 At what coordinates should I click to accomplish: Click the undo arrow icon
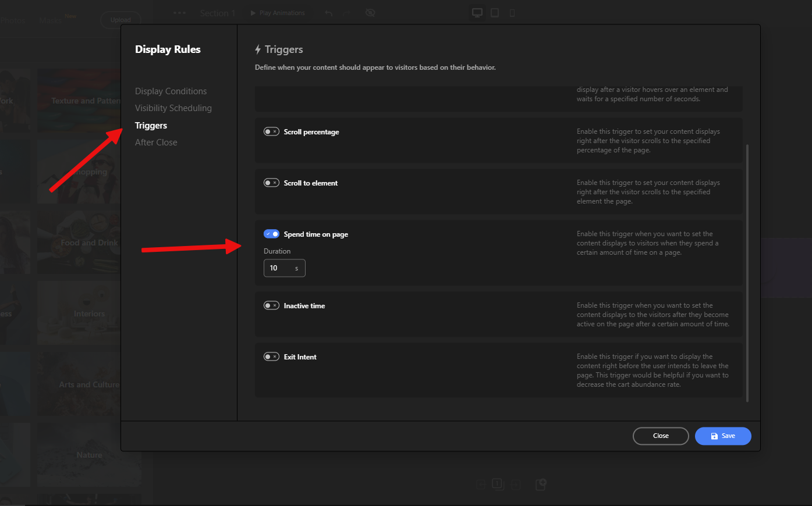(329, 13)
